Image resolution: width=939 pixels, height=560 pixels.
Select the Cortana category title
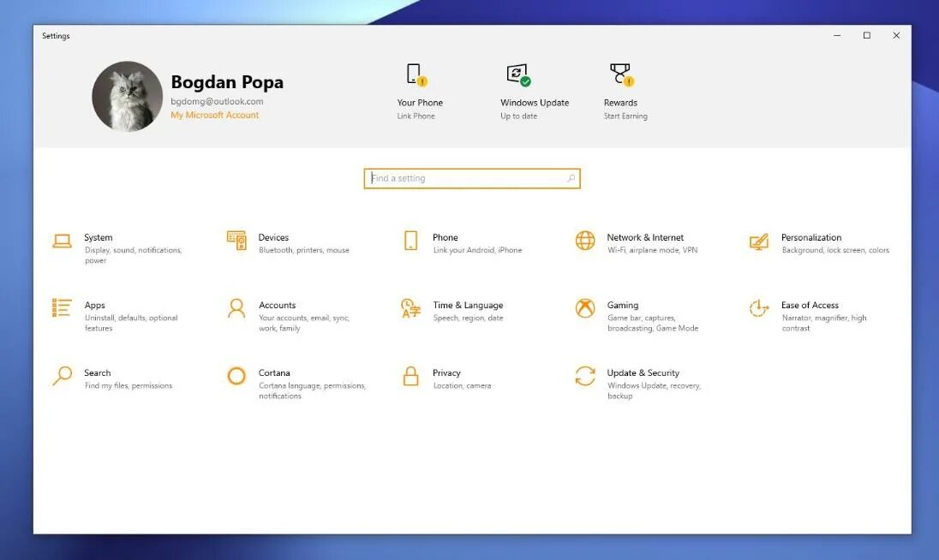click(274, 372)
